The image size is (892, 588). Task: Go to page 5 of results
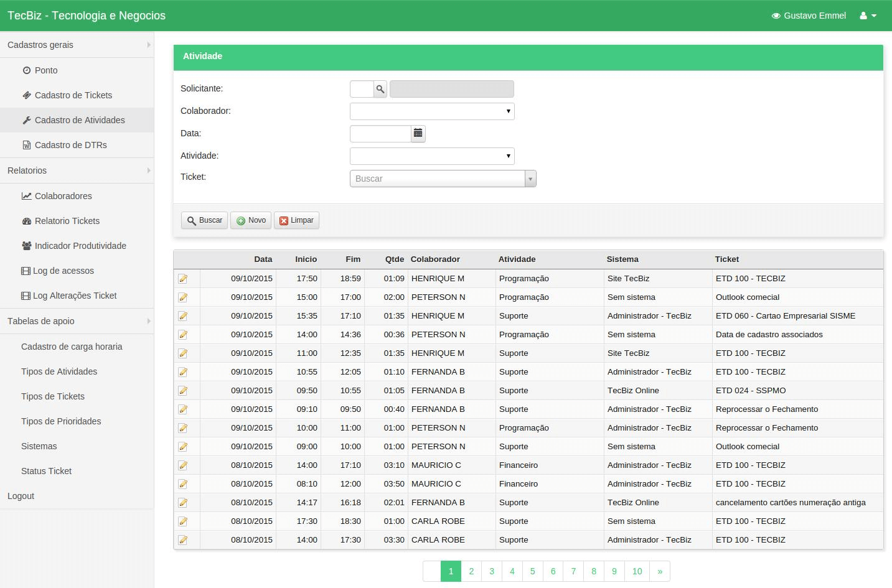[x=533, y=571]
